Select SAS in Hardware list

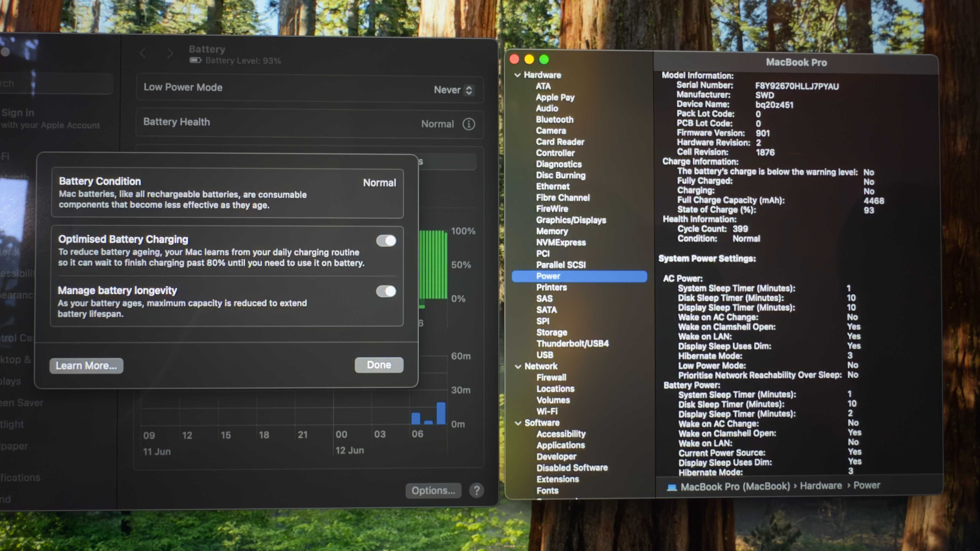544,299
